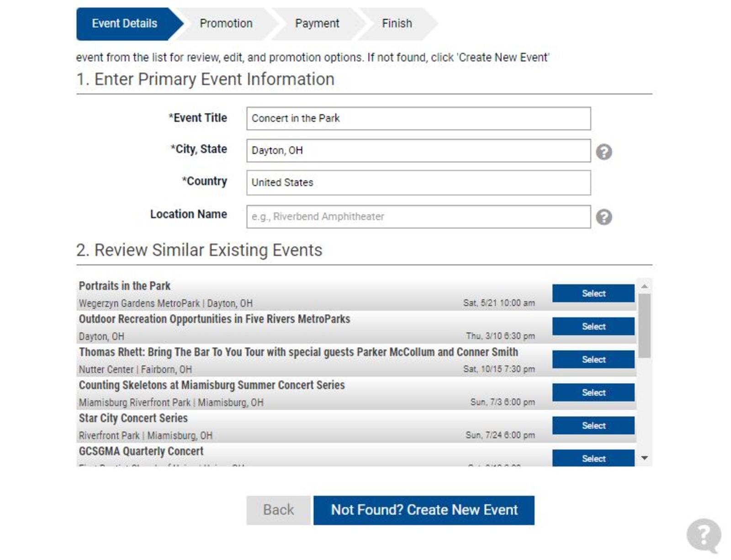Click Not Found? Create New Event
Screen dimensions: 731x560
pyautogui.click(x=424, y=510)
